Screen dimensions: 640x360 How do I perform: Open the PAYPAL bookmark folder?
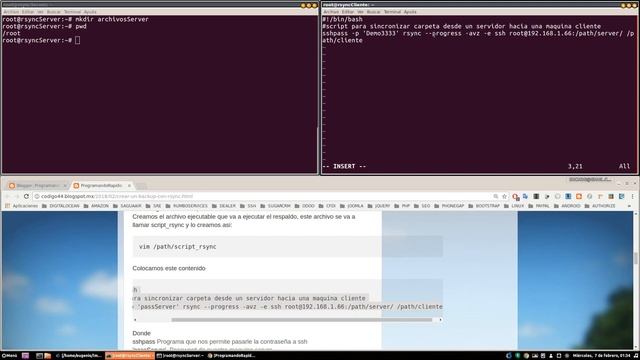pos(538,206)
